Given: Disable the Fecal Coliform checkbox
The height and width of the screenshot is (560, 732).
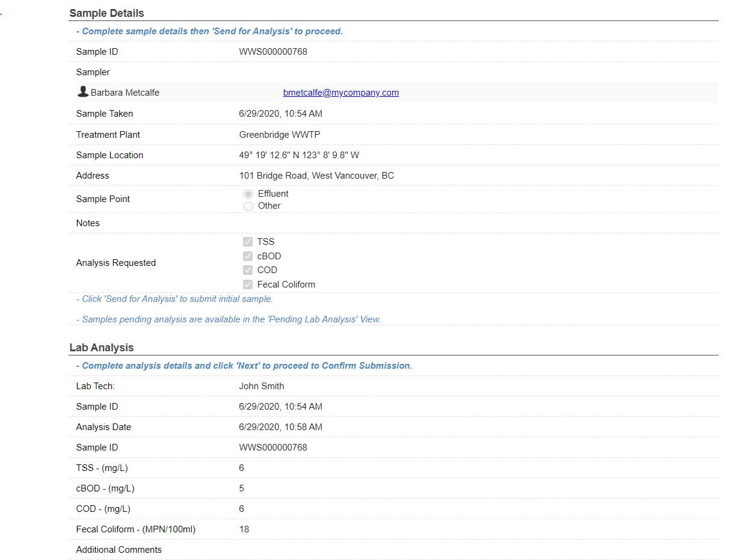Looking at the screenshot, I should point(248,285).
